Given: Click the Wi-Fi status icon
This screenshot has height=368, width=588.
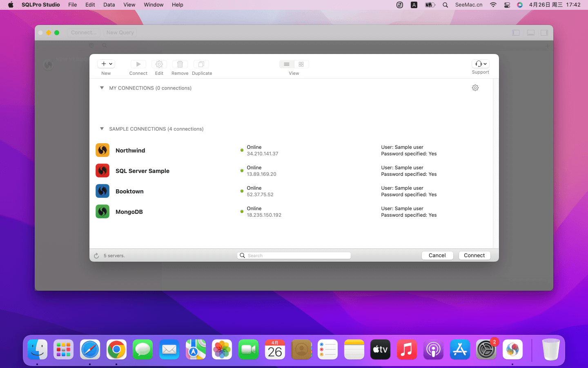Looking at the screenshot, I should click(x=493, y=5).
